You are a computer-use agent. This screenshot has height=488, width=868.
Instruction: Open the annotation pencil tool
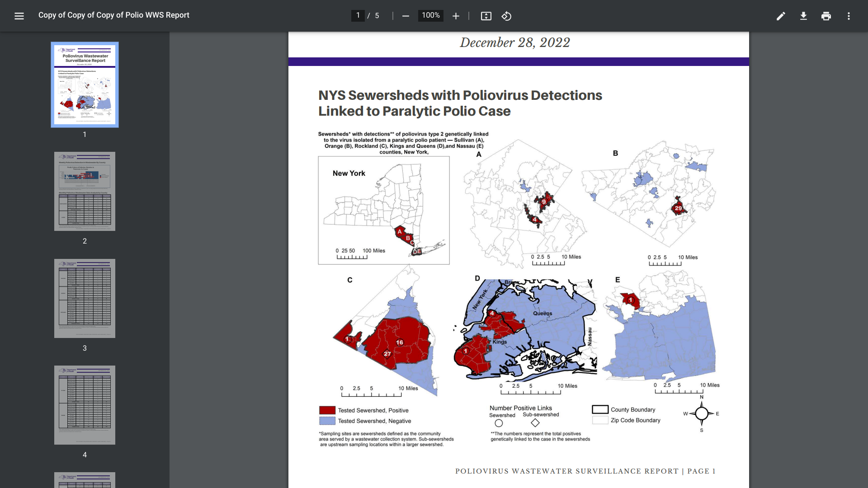781,16
